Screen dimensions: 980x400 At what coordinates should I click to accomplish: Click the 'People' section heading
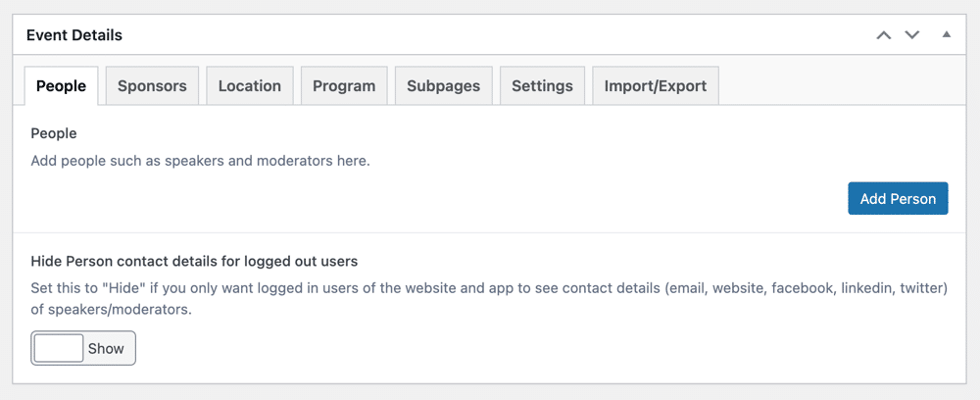click(54, 133)
